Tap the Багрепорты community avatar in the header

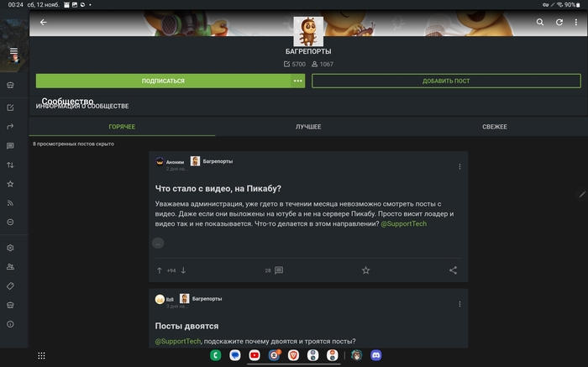click(x=308, y=31)
